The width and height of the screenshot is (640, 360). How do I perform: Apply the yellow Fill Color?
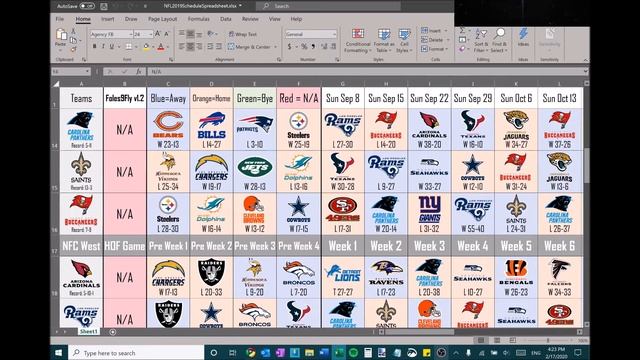146,47
